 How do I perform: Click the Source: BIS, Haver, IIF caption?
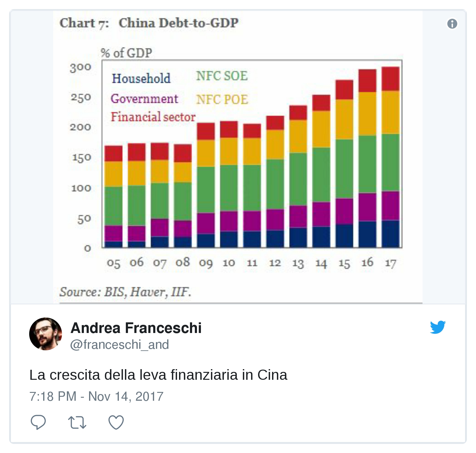[x=125, y=292]
